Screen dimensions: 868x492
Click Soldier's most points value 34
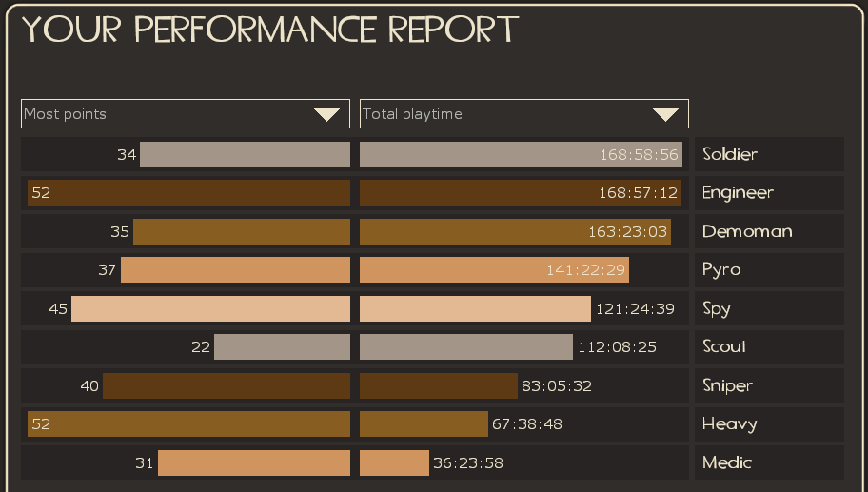tap(127, 154)
